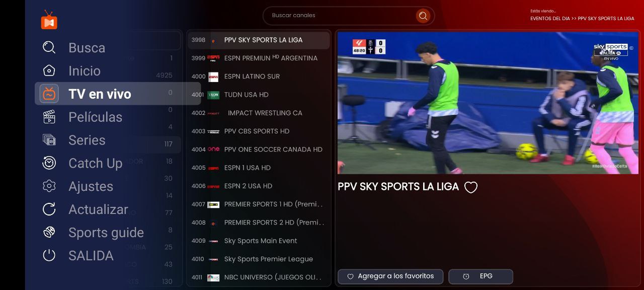644x290 pixels.
Task: Select channel Sky Sports Main Event
Action: (259, 241)
